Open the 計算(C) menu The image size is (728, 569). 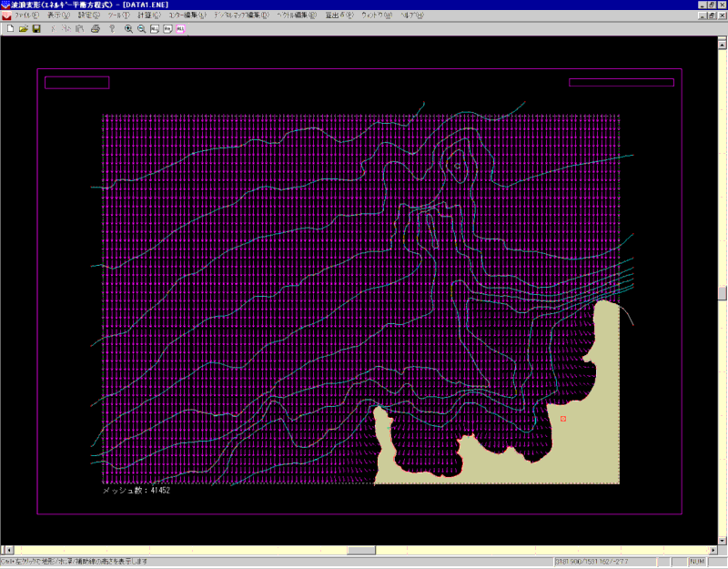(149, 16)
